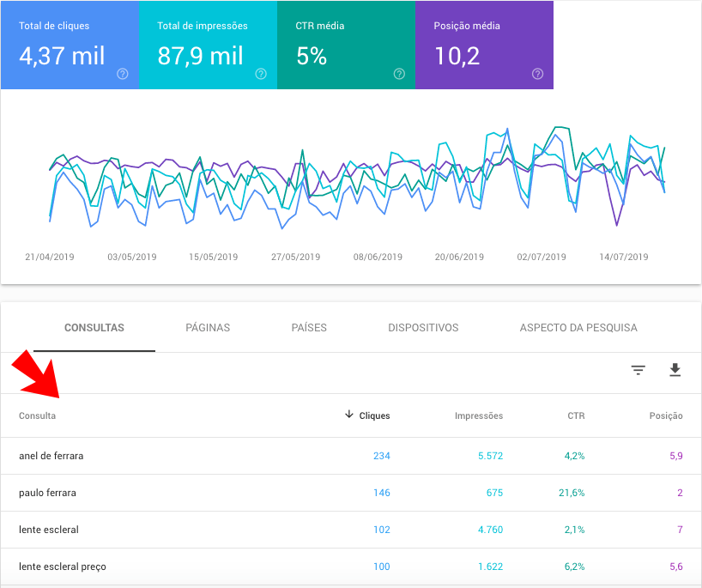Toggle the Total de cliques metric card
The width and height of the screenshot is (702, 588).
tap(70, 45)
